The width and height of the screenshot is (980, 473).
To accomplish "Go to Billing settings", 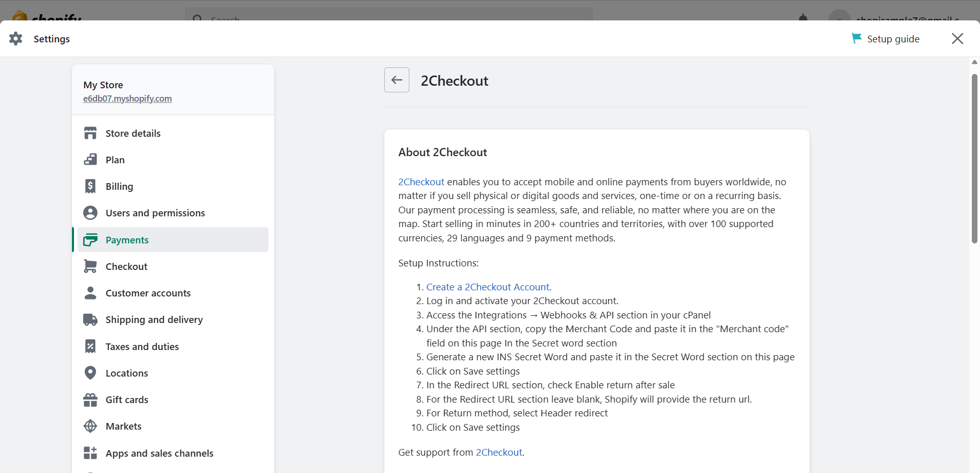I will (x=173, y=186).
